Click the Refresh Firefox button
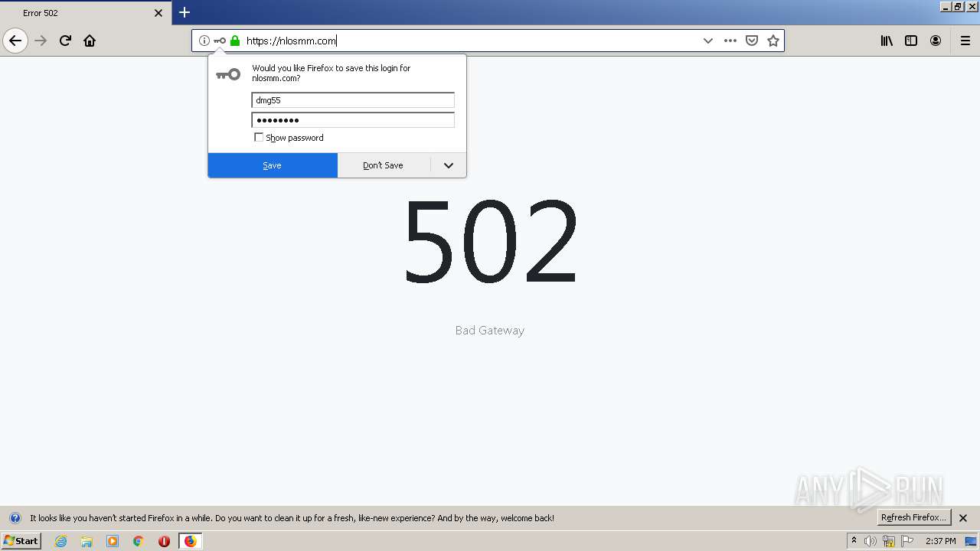The image size is (980, 551). [913, 517]
